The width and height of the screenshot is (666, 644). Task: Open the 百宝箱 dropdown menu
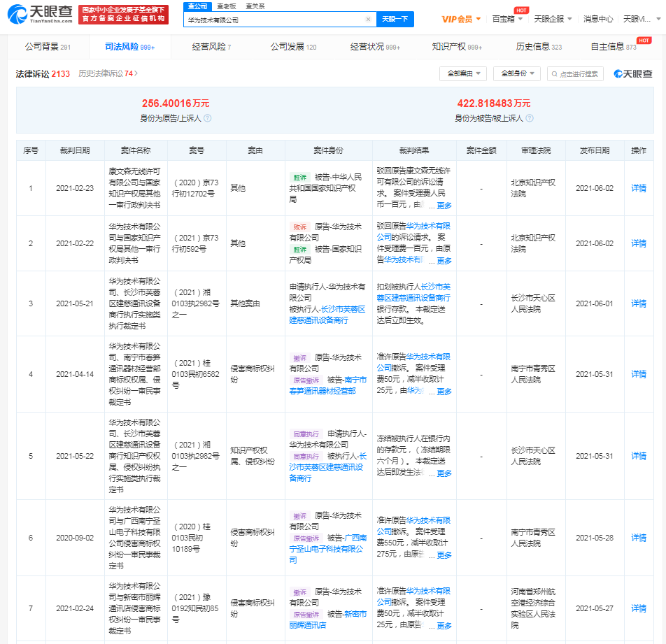point(506,19)
